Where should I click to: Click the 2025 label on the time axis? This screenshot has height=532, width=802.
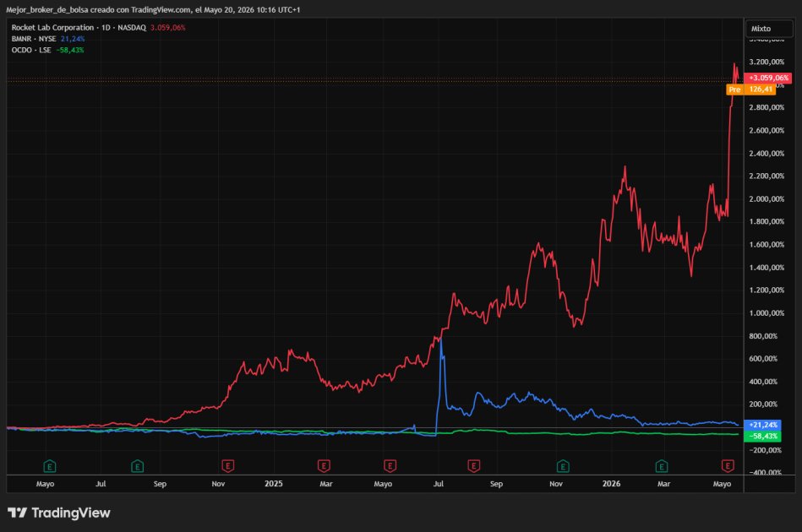(x=274, y=484)
